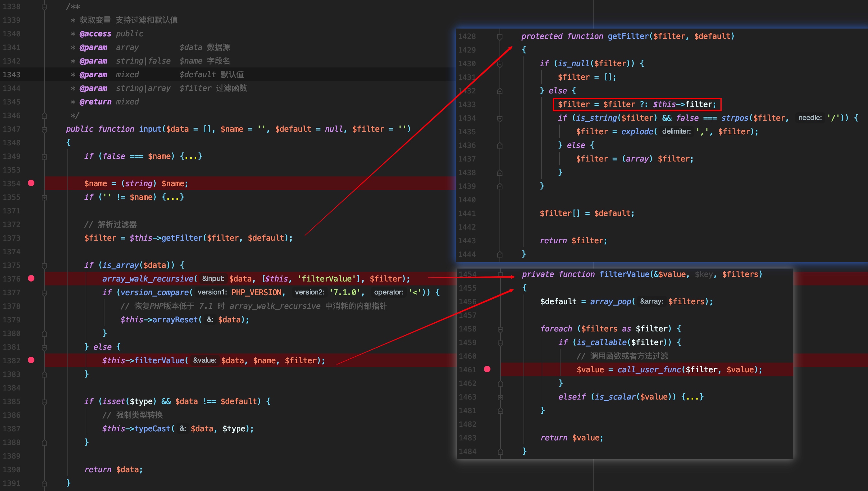
Task: Click the arrayReset method call
Action: pyautogui.click(x=175, y=319)
